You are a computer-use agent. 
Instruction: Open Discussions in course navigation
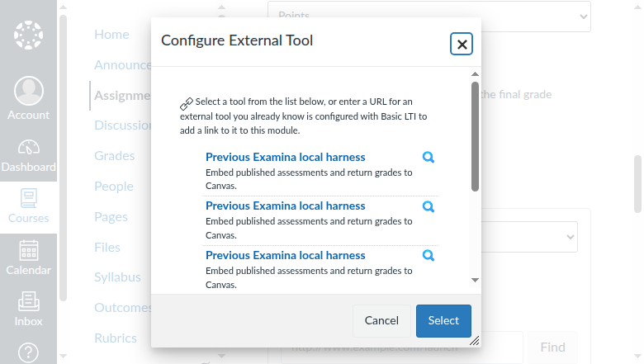(122, 125)
